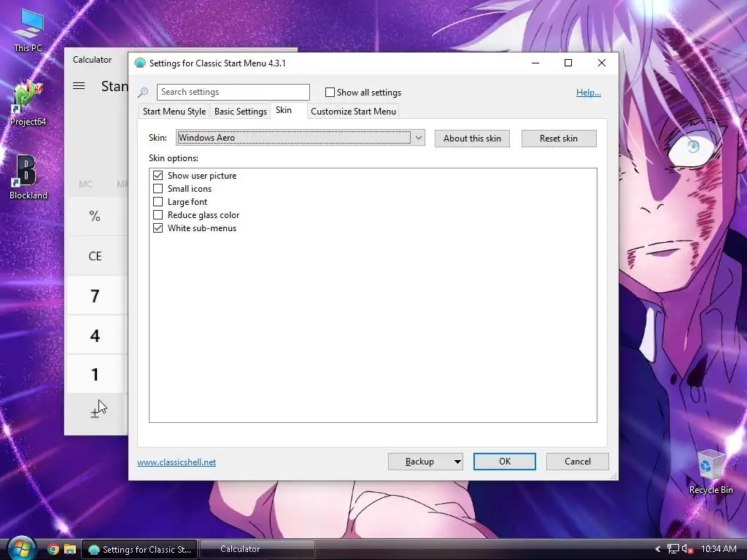Click the 1 key in Calculator
Screen dimensions: 747x560
point(95,374)
